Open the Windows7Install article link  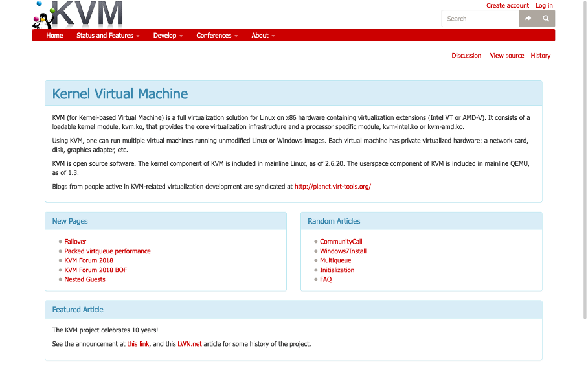(x=343, y=251)
